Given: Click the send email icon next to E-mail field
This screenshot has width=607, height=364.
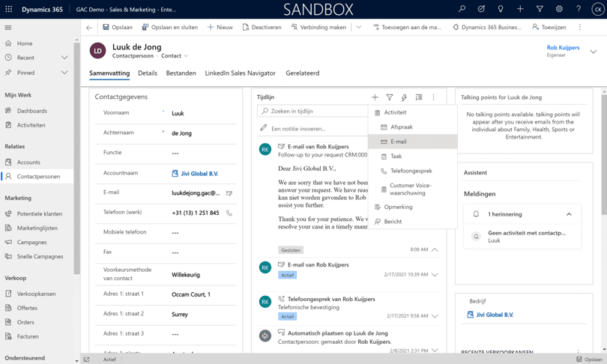Looking at the screenshot, I should (229, 193).
